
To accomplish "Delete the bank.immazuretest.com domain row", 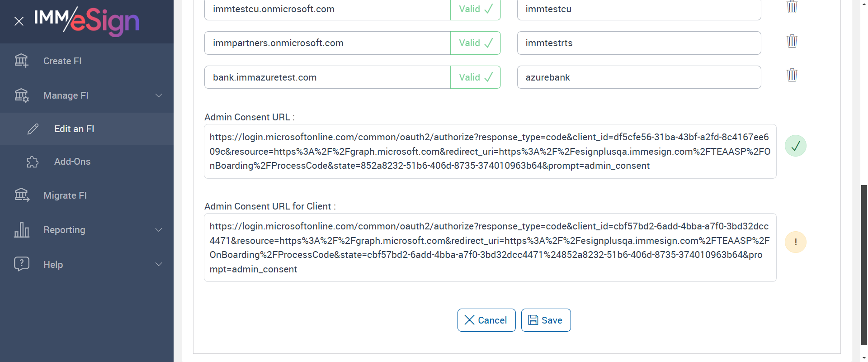I will (792, 75).
